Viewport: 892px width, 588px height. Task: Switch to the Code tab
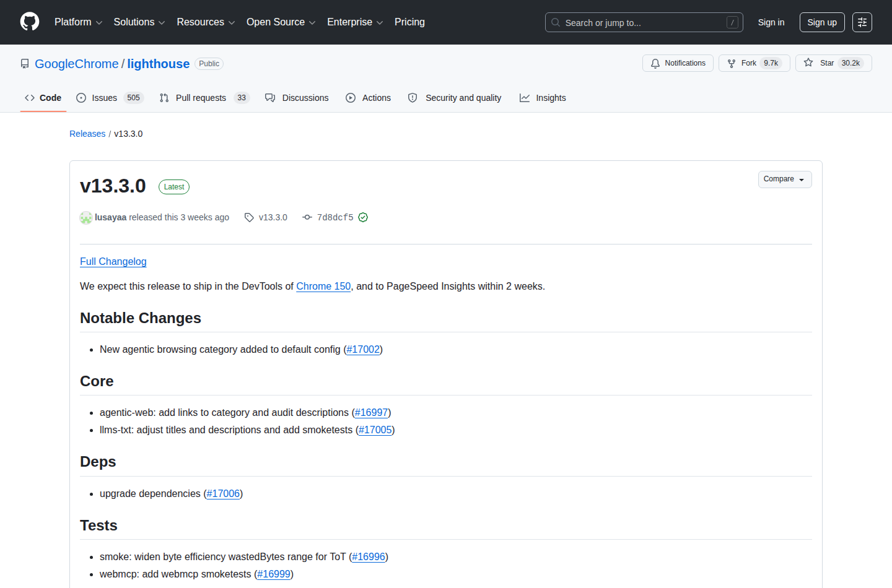coord(43,98)
